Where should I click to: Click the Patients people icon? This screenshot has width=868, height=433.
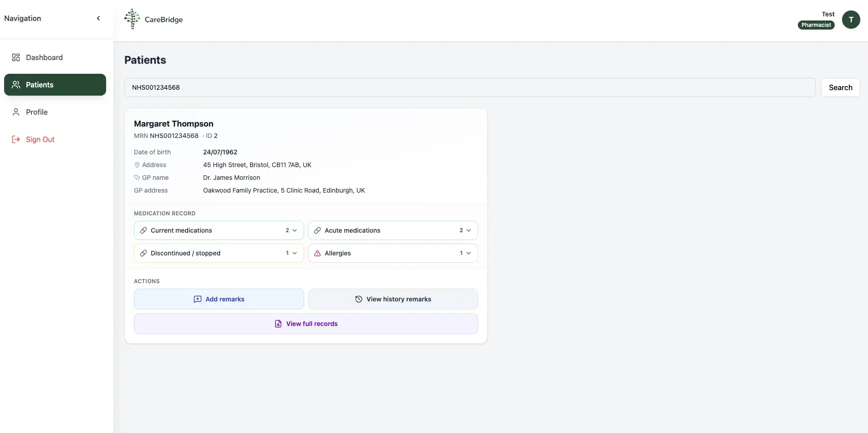tap(16, 85)
